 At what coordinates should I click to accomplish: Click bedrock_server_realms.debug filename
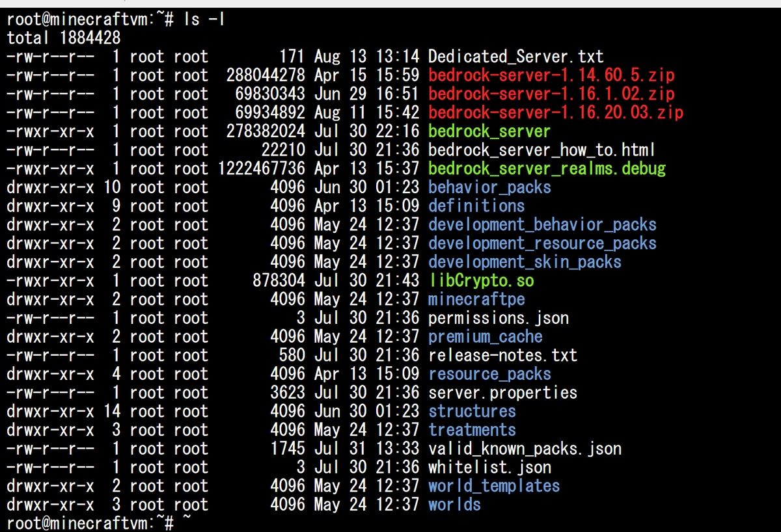pos(547,169)
